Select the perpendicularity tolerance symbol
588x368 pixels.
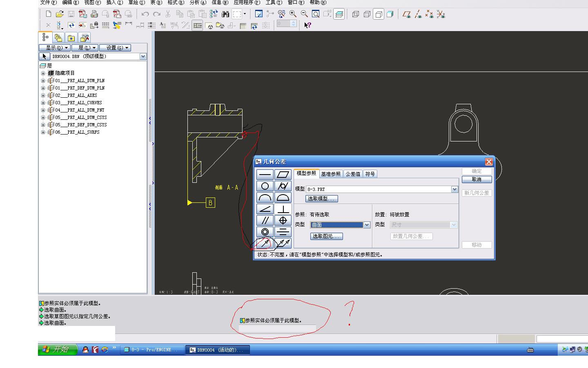point(283,209)
